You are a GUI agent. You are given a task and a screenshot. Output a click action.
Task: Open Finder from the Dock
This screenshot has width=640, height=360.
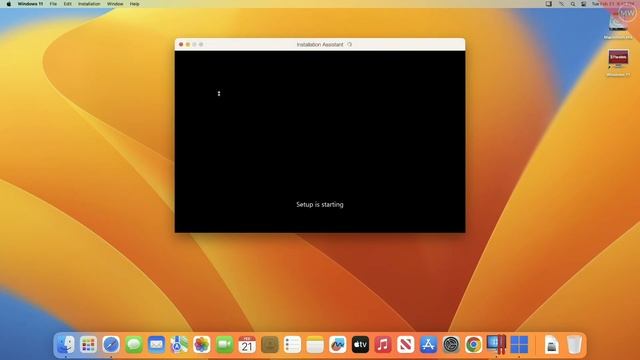(66, 345)
